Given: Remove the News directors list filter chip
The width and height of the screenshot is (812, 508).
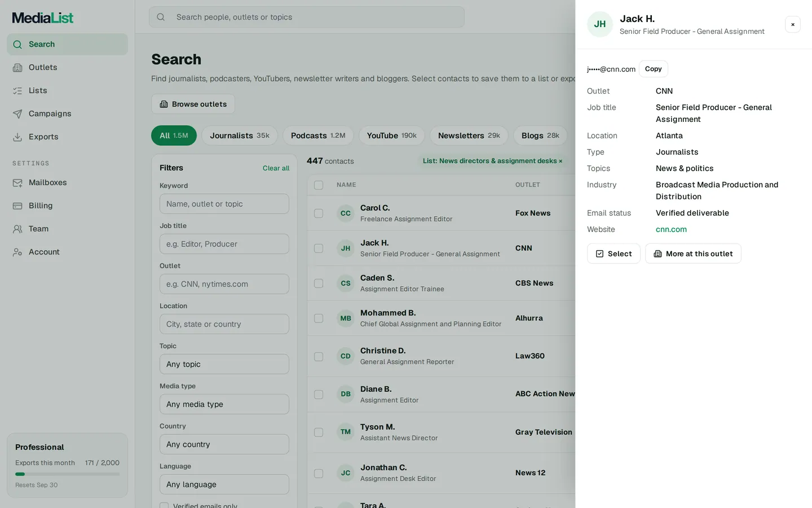Looking at the screenshot, I should (561, 161).
